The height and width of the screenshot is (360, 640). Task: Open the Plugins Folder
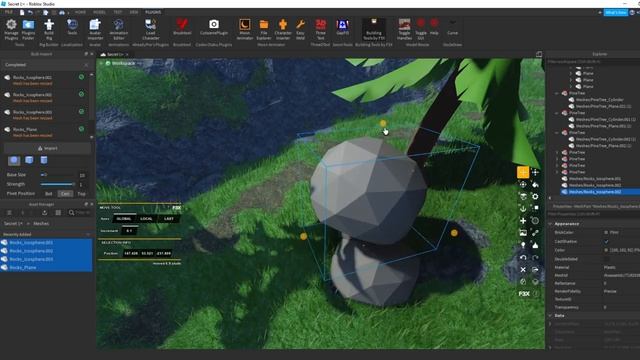point(28,29)
